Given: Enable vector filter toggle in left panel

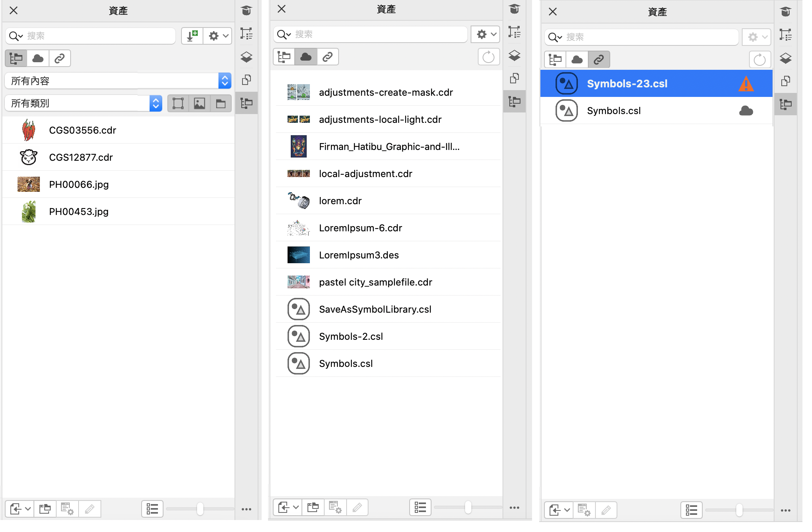Looking at the screenshot, I should click(178, 104).
